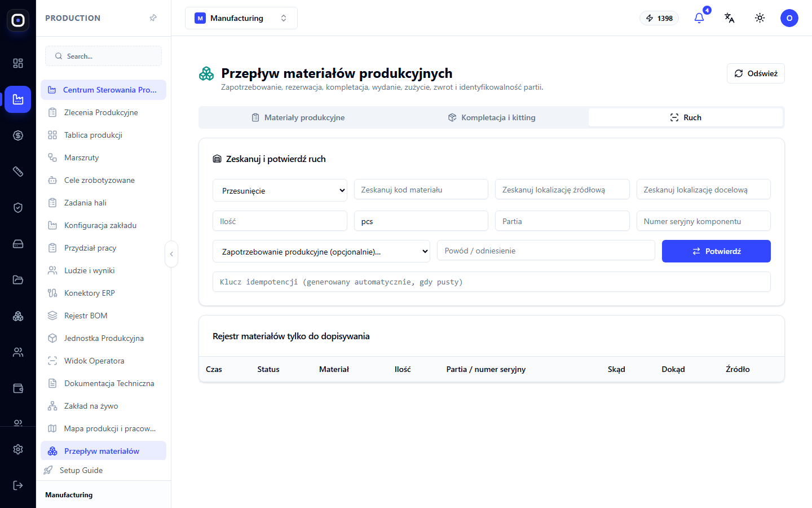Open Rejestr BOM in sidebar
Screen dimensions: 812x508
pos(103,316)
